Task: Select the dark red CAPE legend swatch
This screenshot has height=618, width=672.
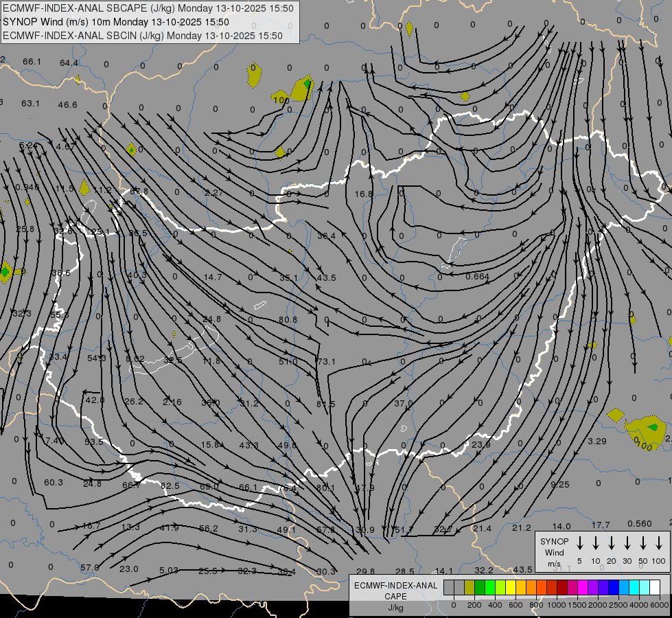Action: 562,588
